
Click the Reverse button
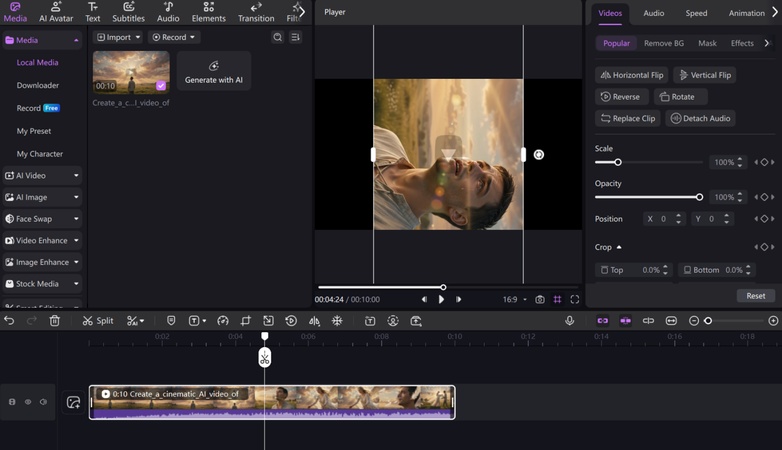pos(621,97)
